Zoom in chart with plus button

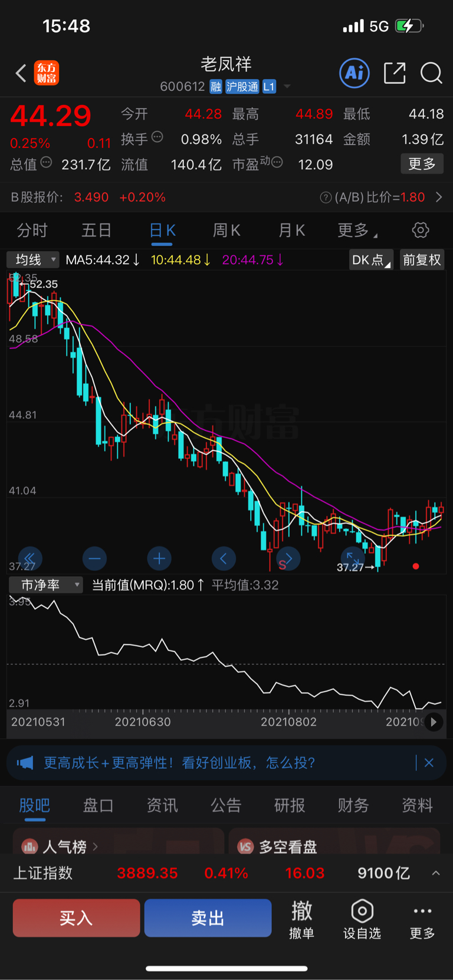159,558
